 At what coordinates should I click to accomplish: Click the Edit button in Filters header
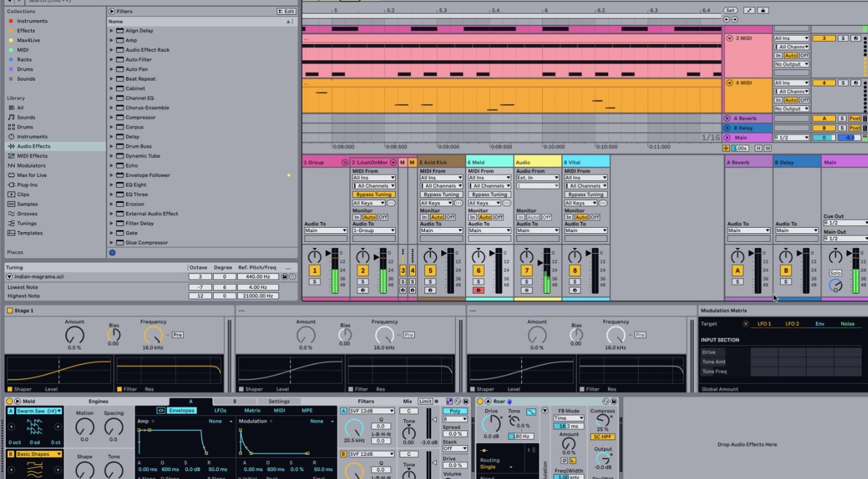pyautogui.click(x=286, y=11)
